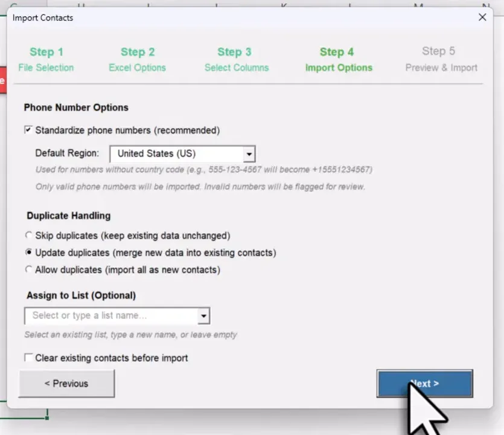Image resolution: width=504 pixels, height=435 pixels.
Task: Expand the "Select or type a list name" combo box
Action: pyautogui.click(x=203, y=315)
